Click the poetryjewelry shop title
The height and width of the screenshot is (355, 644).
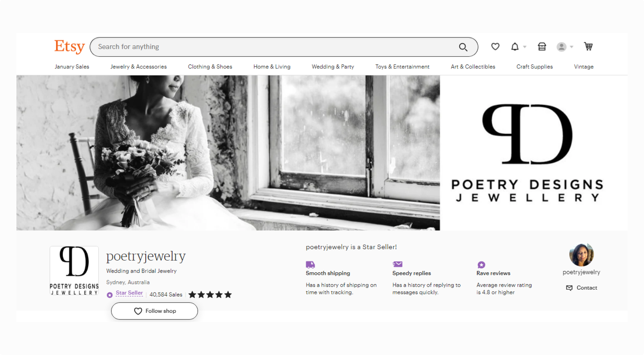(x=146, y=256)
